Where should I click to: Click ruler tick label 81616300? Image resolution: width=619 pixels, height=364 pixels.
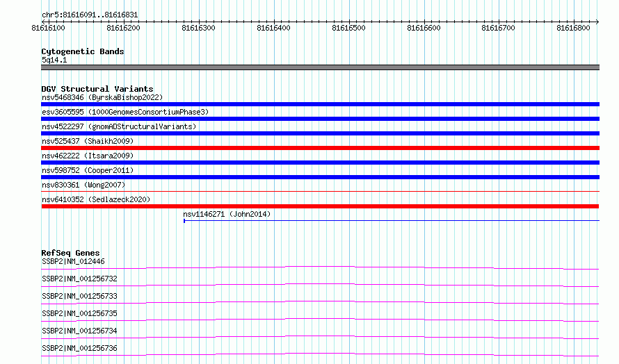tap(198, 28)
